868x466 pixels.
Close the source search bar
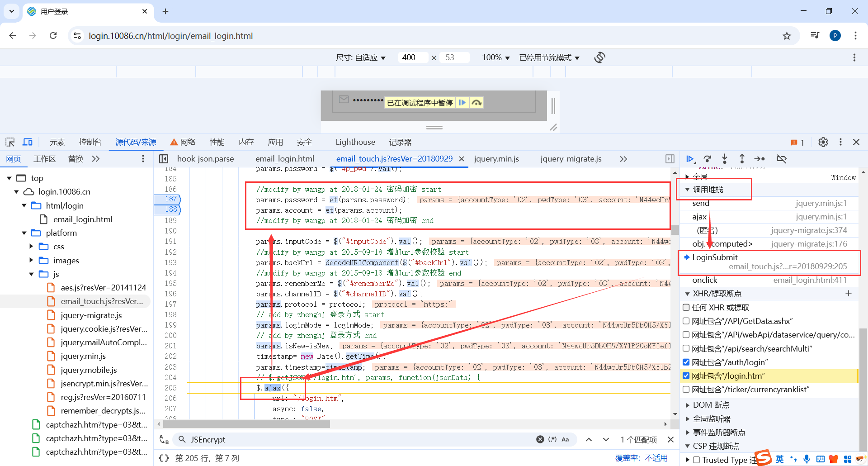[671, 439]
